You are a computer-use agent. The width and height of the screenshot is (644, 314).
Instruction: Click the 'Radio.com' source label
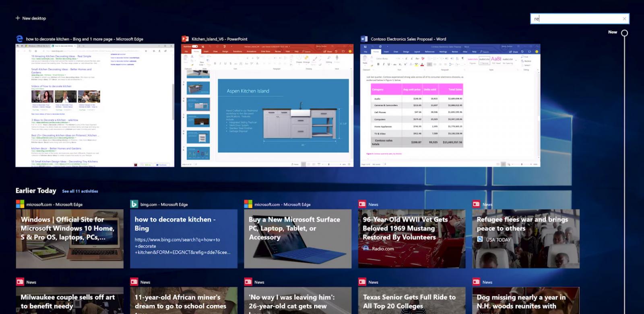pyautogui.click(x=383, y=248)
